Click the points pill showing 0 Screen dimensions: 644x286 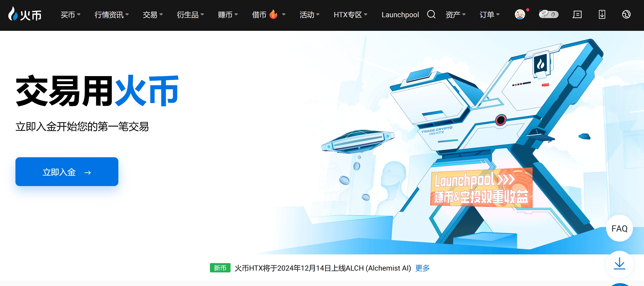tap(549, 14)
